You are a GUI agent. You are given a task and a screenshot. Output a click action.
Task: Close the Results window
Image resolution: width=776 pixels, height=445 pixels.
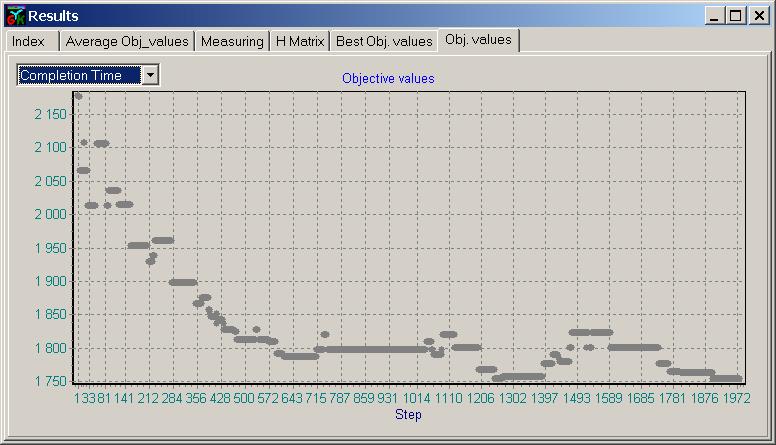[758, 16]
